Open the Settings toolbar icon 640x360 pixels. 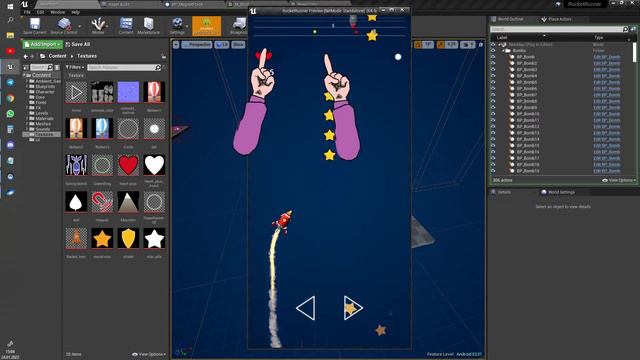point(177,25)
